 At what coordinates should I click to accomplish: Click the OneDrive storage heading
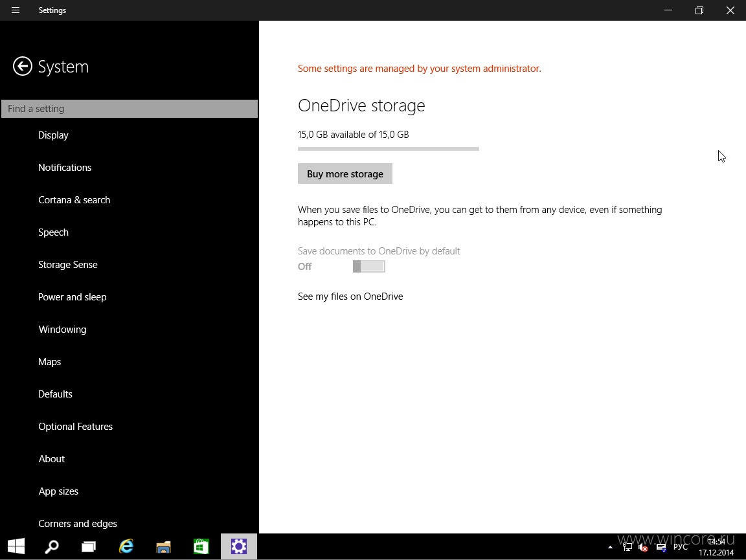(361, 105)
